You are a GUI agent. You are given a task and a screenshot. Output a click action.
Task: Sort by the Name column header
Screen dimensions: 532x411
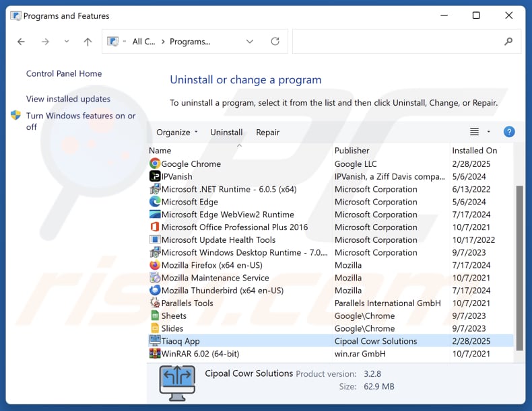pyautogui.click(x=160, y=151)
